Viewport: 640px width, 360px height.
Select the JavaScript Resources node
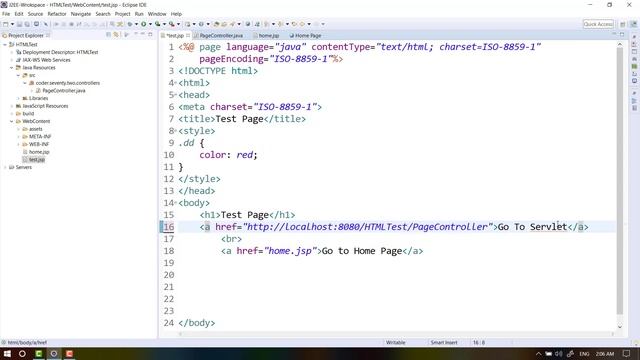(x=45, y=106)
